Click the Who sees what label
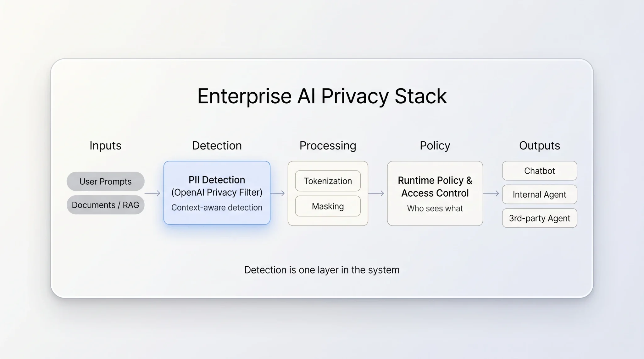 click(435, 208)
